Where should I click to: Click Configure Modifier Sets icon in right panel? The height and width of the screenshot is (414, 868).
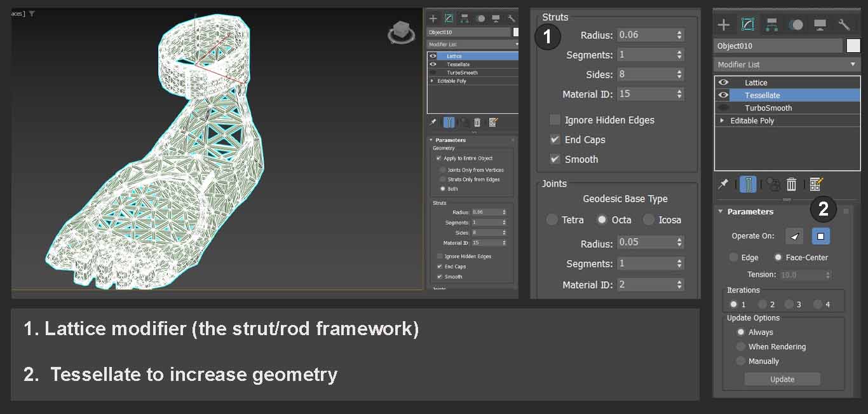(817, 184)
